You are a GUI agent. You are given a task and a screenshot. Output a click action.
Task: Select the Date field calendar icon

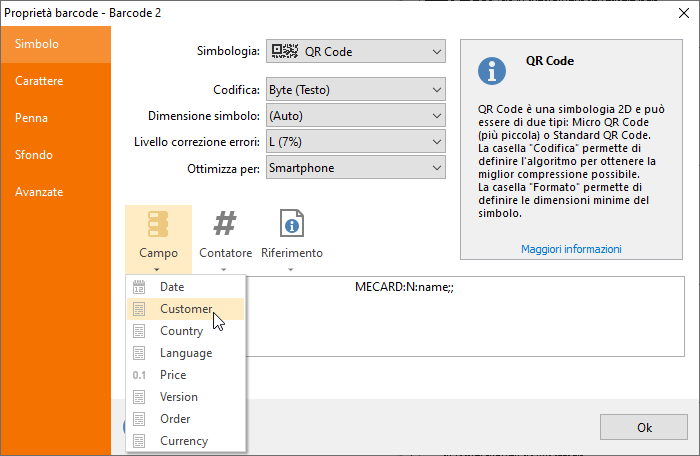point(140,287)
